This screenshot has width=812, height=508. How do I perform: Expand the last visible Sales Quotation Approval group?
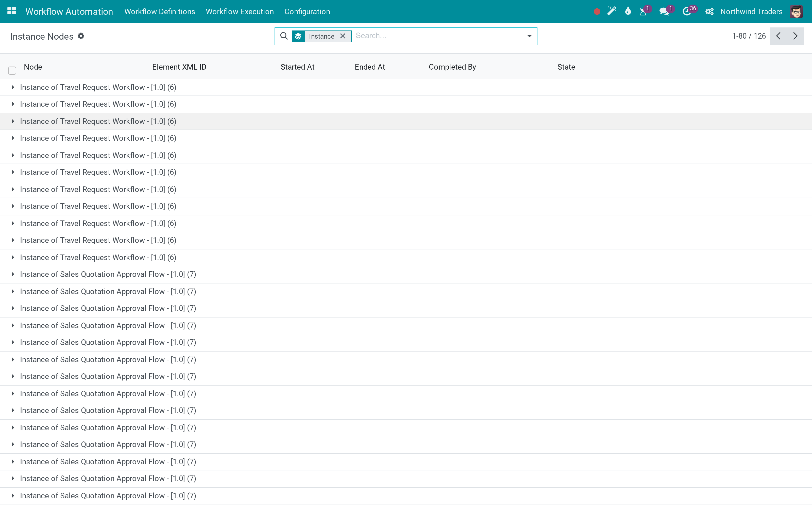[13, 496]
